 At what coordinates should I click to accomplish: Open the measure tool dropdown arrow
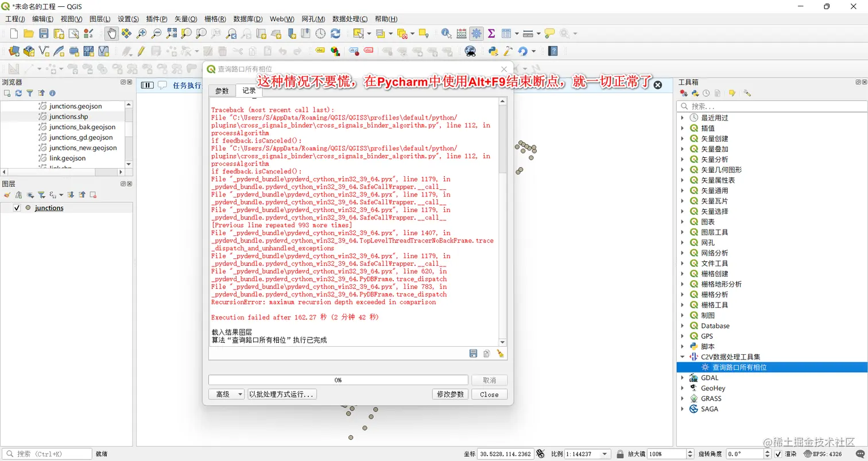click(x=538, y=34)
